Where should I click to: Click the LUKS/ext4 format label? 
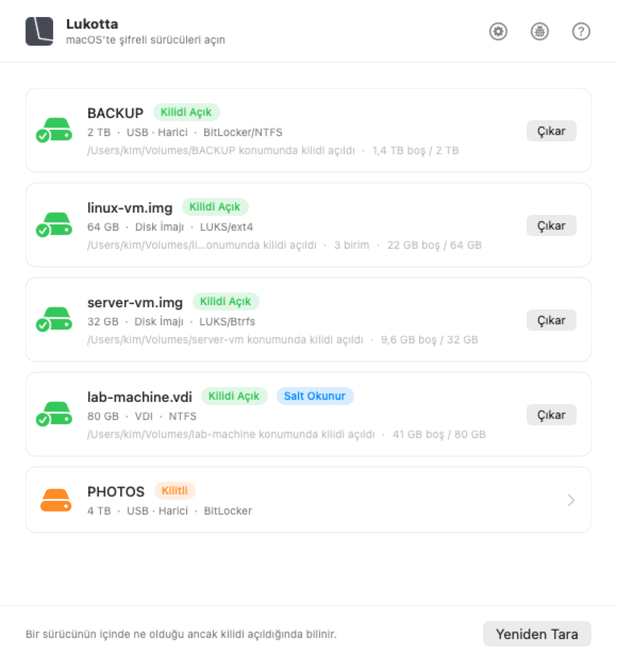227,227
